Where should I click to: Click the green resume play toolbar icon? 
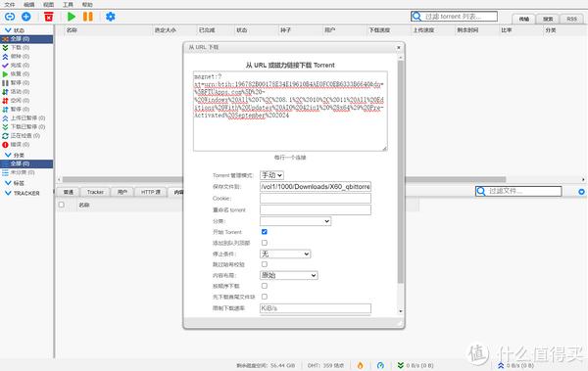(72, 17)
